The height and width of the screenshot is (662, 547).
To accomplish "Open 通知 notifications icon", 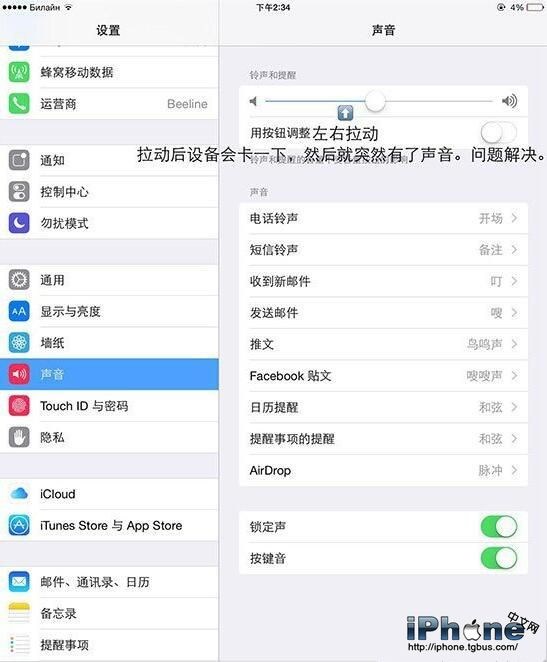I will pos(19,160).
